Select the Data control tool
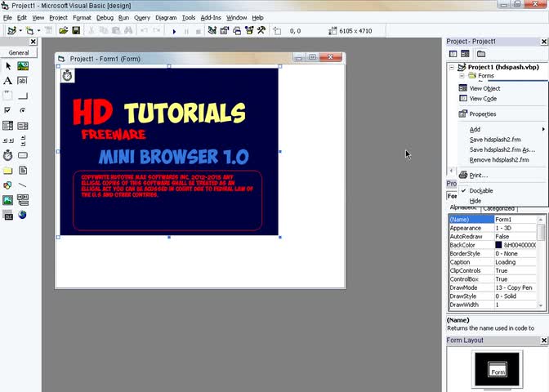The image size is (549, 392). pos(23,200)
